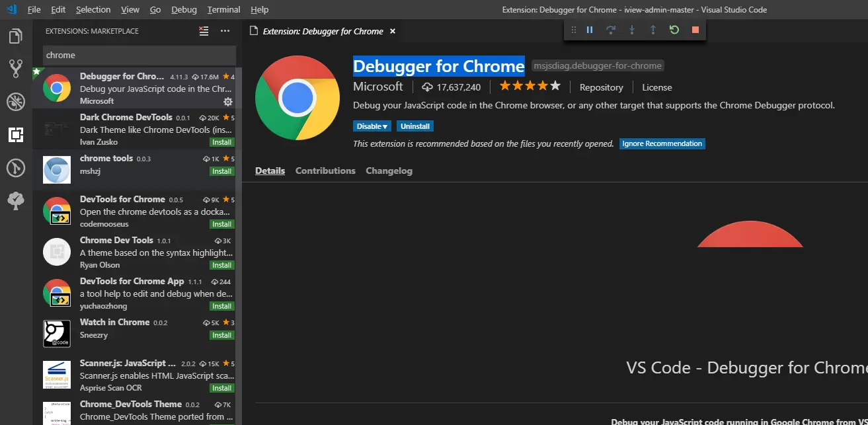Click Step Into in debug toolbar
868x425 pixels.
pyautogui.click(x=632, y=30)
